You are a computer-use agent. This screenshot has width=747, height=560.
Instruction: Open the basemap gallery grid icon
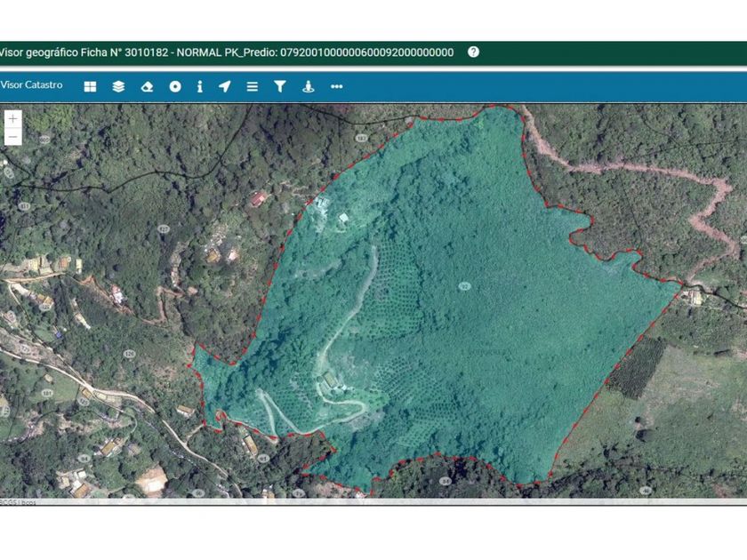[x=90, y=86]
